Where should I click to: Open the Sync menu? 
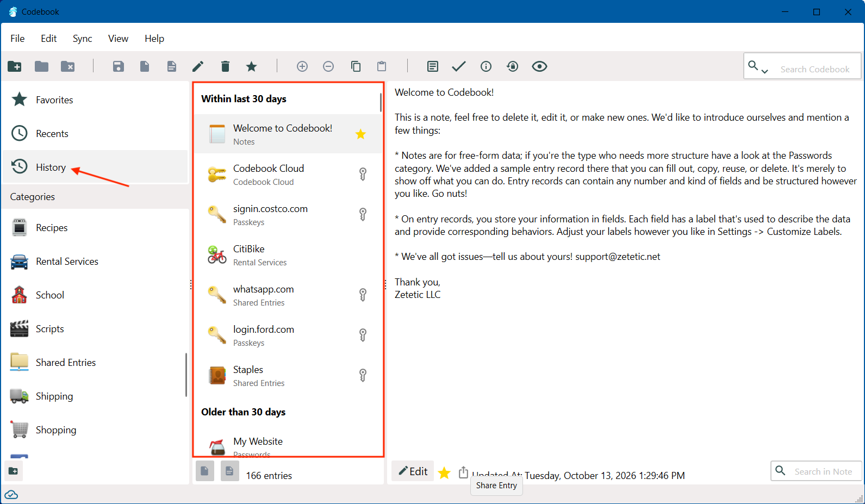[x=82, y=39]
